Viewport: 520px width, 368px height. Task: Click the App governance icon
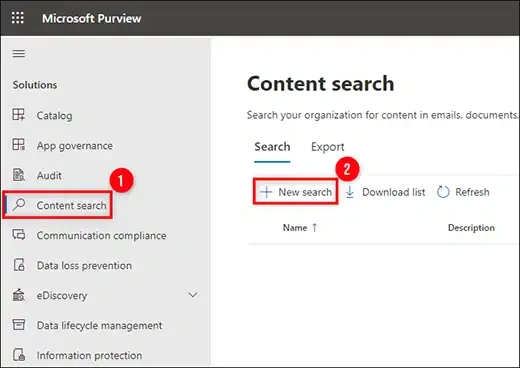click(19, 145)
